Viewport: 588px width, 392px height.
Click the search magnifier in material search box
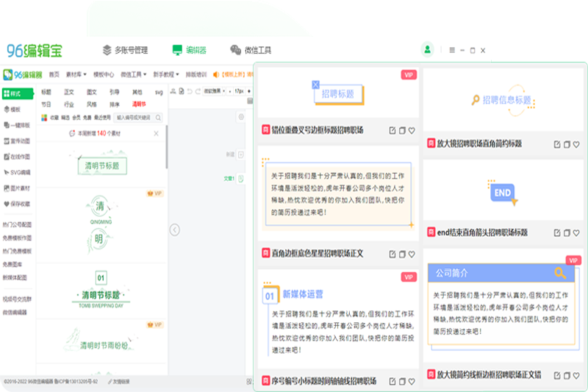[157, 117]
